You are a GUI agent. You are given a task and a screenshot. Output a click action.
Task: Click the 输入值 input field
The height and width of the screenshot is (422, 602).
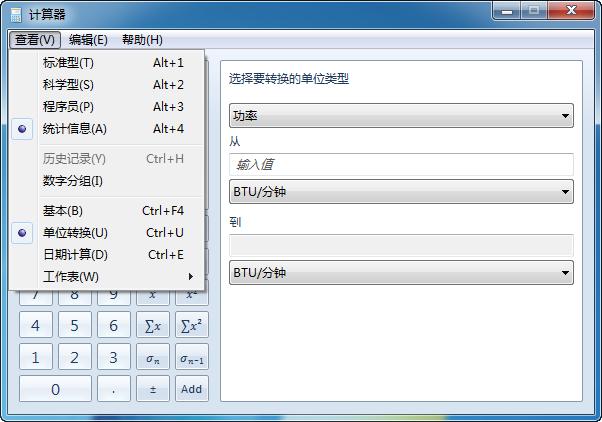(x=401, y=165)
